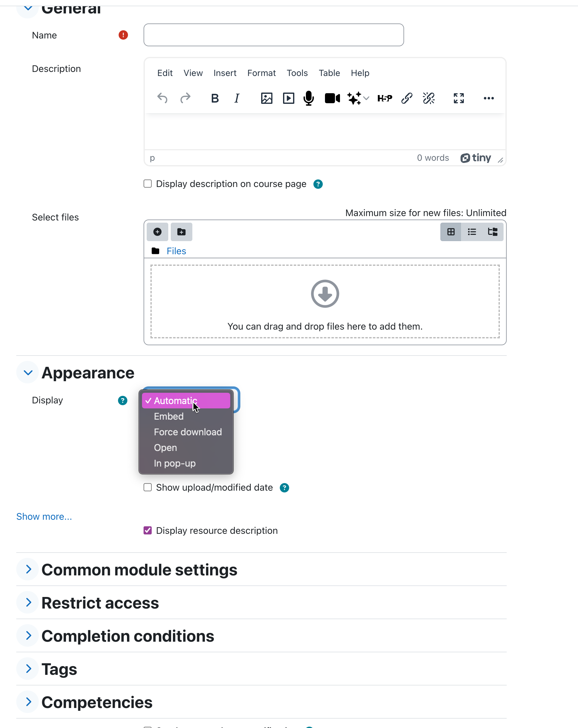Click the required-field warning icon by Name
Screen dimensions: 578x728
pyautogui.click(x=123, y=35)
